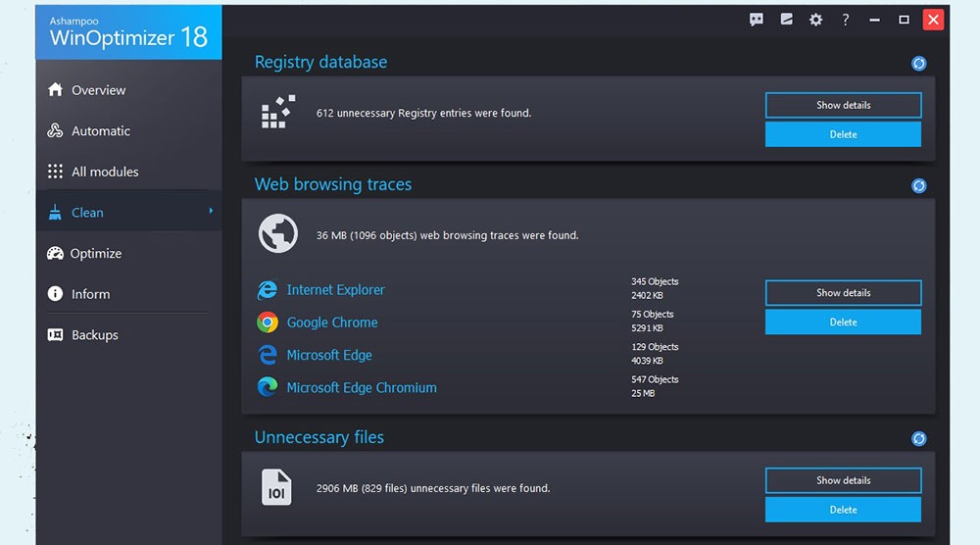Show details for Registry database
980x545 pixels.
click(843, 105)
